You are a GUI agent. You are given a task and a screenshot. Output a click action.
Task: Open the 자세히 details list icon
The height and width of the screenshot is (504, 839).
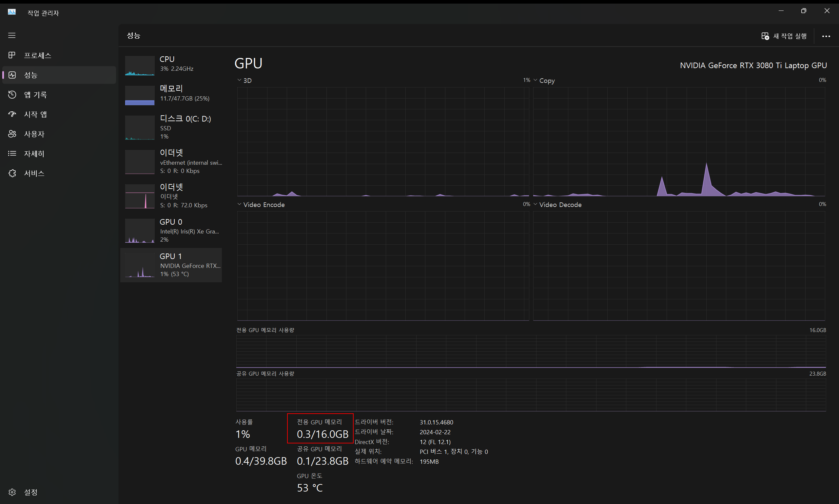[12, 154]
